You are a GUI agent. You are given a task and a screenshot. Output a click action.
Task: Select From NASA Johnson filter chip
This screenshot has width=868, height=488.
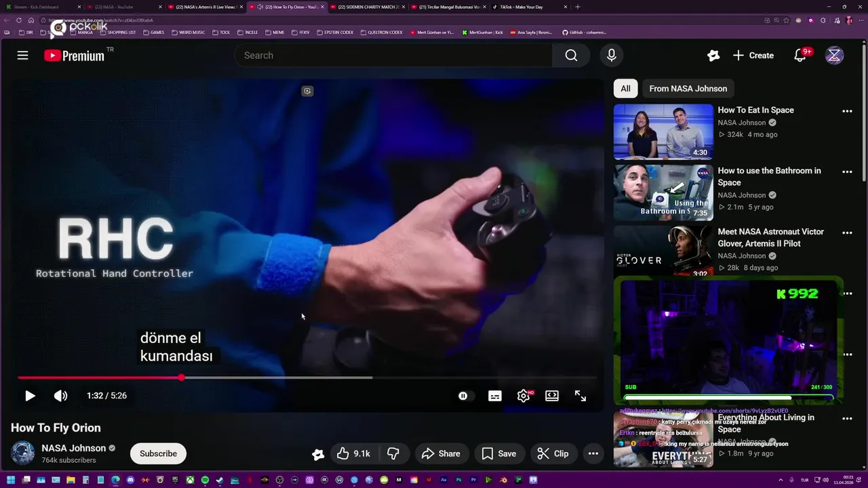pos(688,89)
